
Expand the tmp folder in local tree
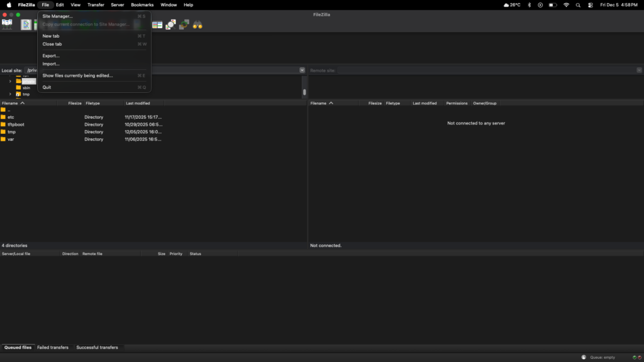[x=10, y=94]
